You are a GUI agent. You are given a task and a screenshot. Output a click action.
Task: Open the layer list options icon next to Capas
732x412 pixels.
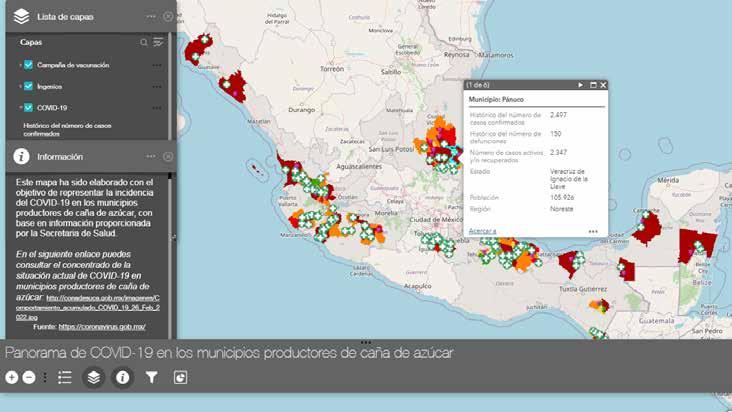(158, 42)
